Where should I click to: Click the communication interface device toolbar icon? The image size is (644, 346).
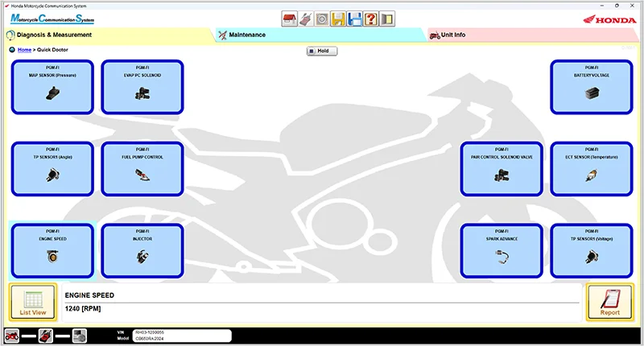[306, 19]
